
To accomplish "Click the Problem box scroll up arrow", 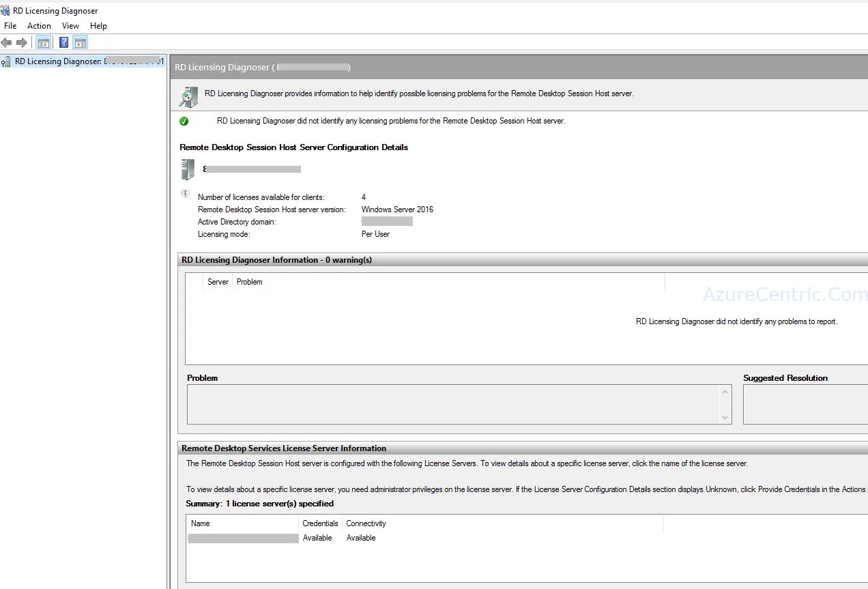I will coord(725,392).
